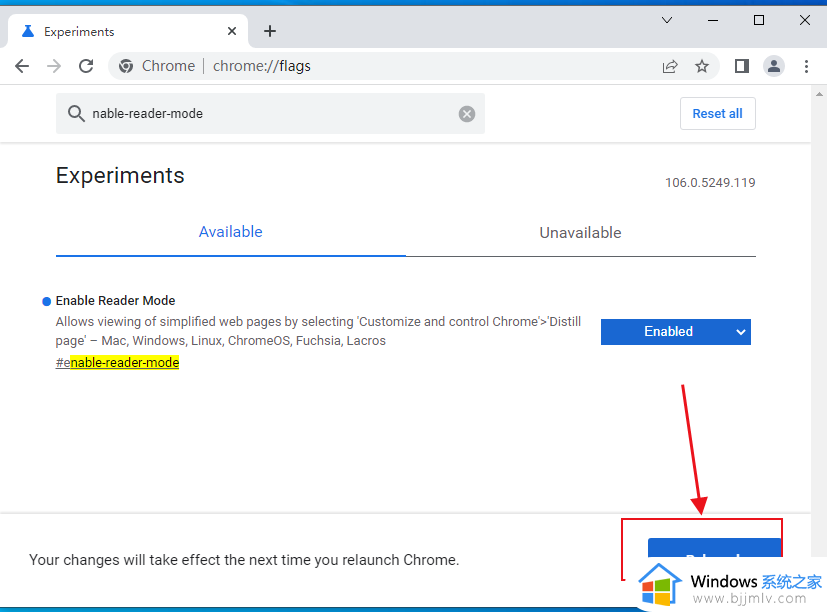Viewport: 827px width, 612px height.
Task: Minimize the Chrome window
Action: coord(713,20)
